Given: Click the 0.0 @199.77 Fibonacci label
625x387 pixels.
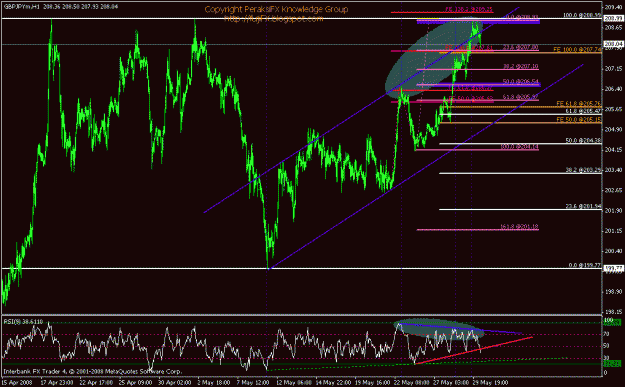Looking at the screenshot, I should click(x=585, y=265).
